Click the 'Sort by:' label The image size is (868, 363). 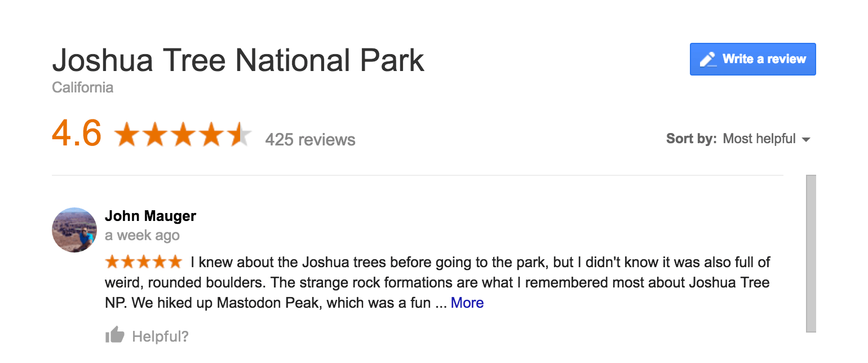(x=691, y=139)
